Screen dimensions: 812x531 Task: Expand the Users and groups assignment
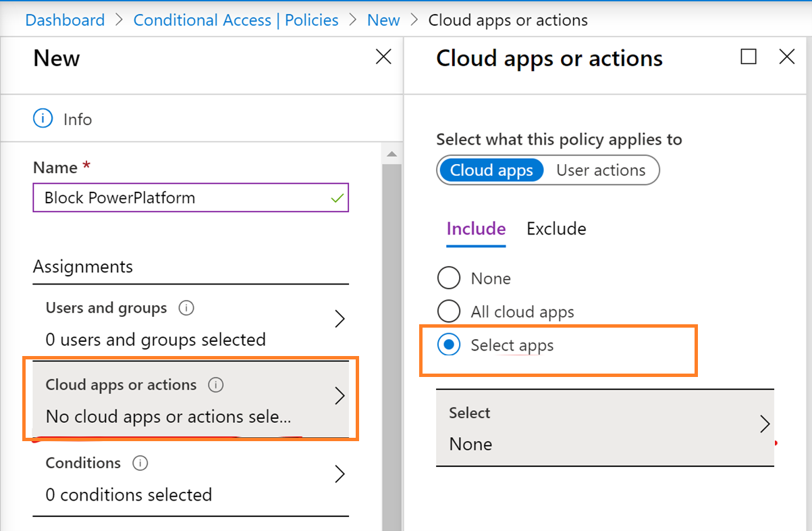coord(340,319)
